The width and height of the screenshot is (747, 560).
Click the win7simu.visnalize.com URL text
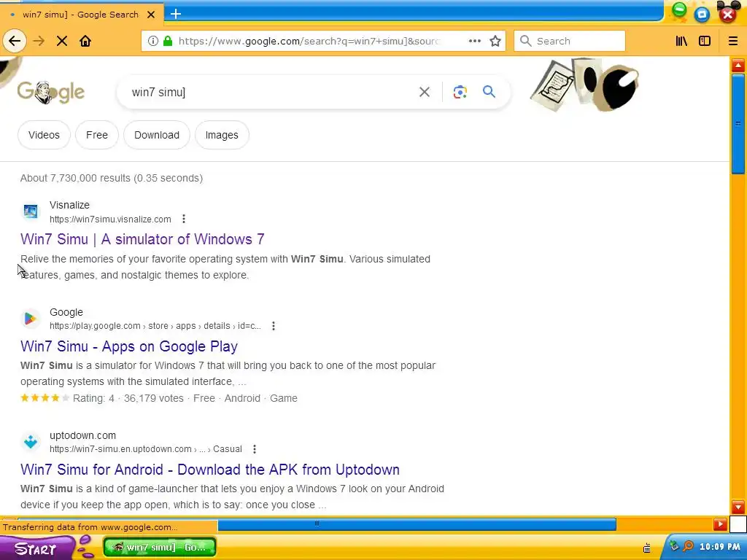click(110, 219)
